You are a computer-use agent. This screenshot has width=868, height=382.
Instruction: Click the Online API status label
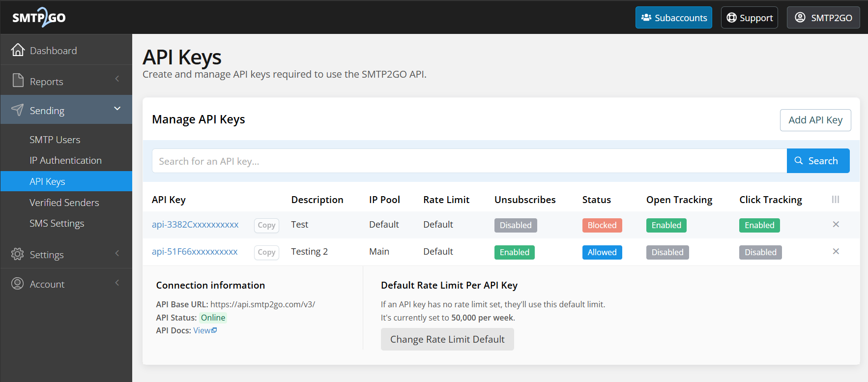[x=213, y=318]
